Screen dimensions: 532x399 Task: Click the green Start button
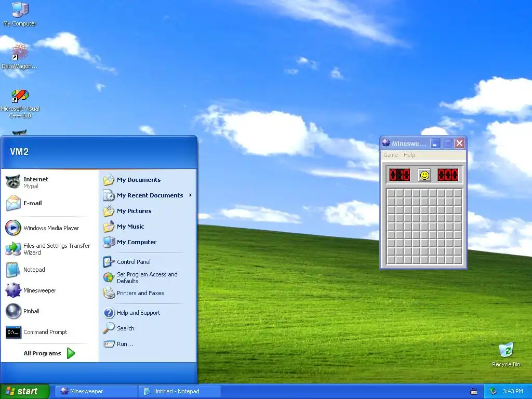click(25, 391)
